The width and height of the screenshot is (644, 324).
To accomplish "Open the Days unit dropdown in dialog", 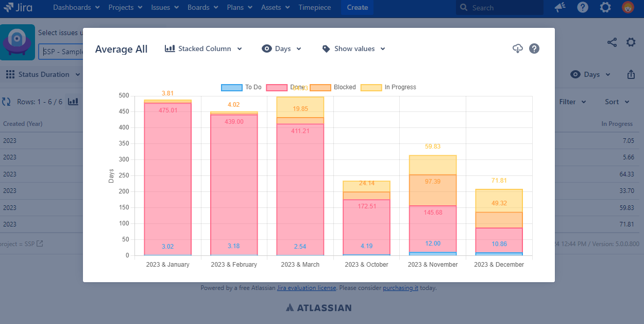I will (x=281, y=48).
